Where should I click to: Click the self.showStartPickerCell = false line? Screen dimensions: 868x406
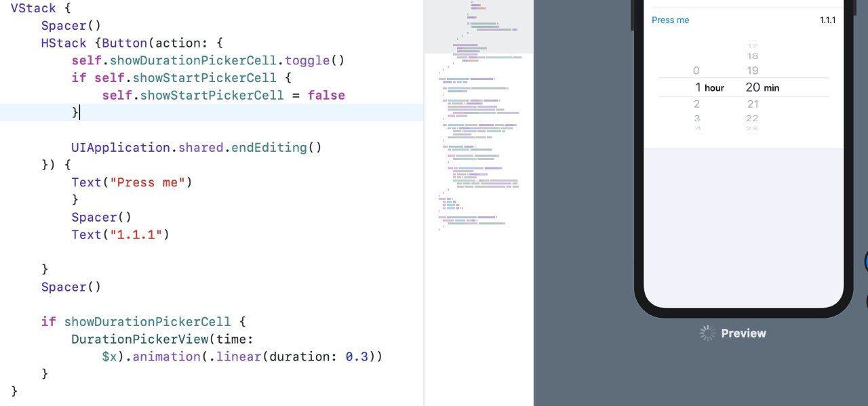223,95
